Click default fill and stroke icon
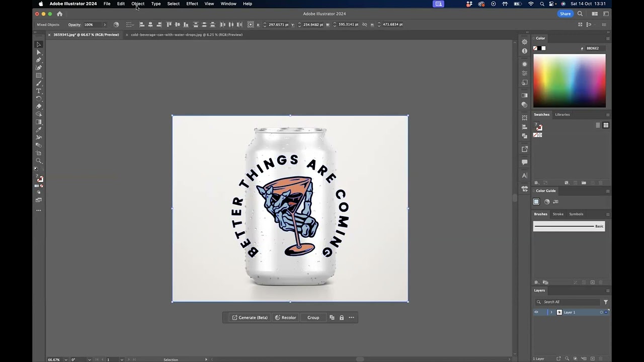644x362 pixels. coord(36,169)
